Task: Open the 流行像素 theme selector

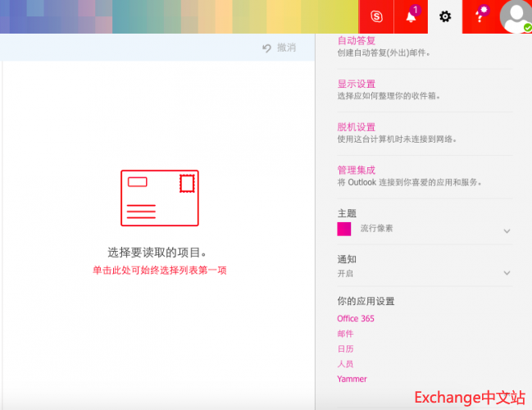Action: pos(376,229)
